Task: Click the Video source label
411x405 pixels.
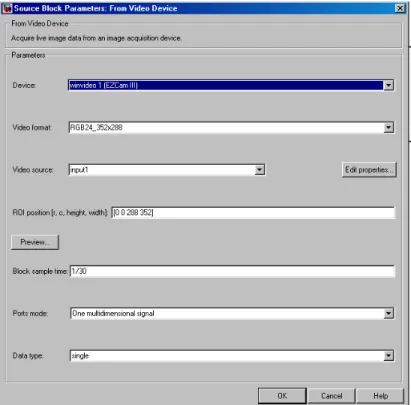Action: coord(33,170)
